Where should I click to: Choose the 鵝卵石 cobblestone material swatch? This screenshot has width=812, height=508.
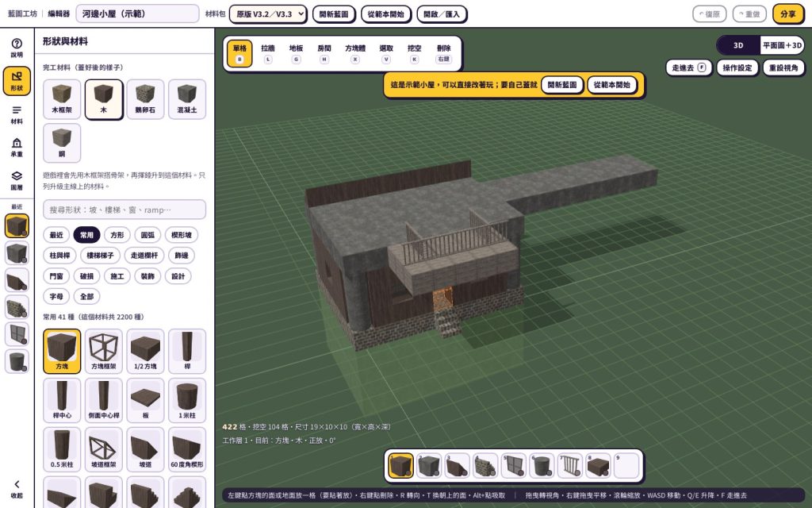pyautogui.click(x=145, y=99)
